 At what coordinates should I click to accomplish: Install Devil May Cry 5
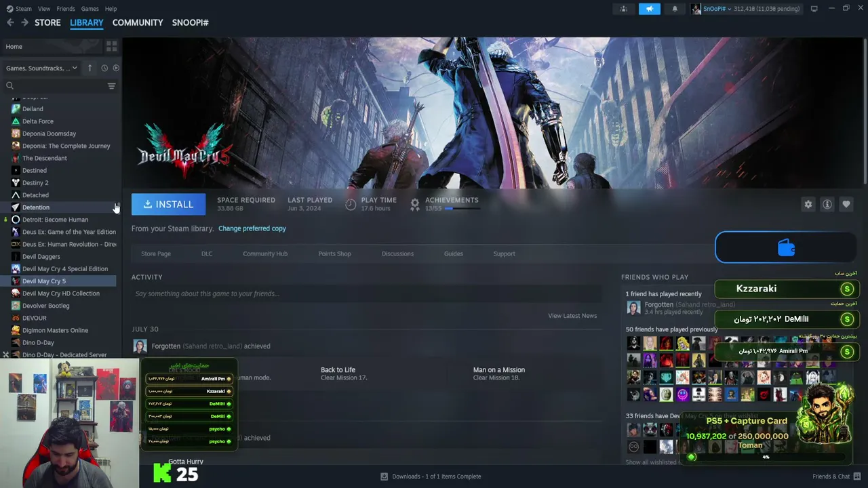point(168,204)
